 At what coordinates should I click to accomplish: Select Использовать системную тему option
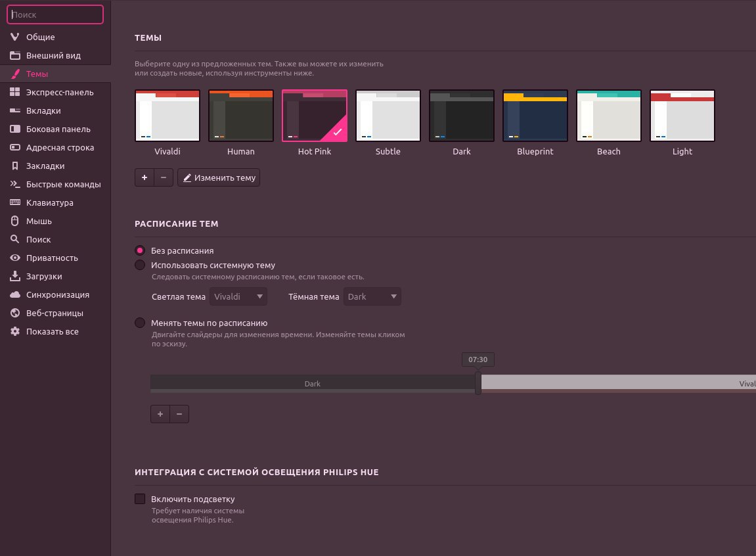[140, 265]
